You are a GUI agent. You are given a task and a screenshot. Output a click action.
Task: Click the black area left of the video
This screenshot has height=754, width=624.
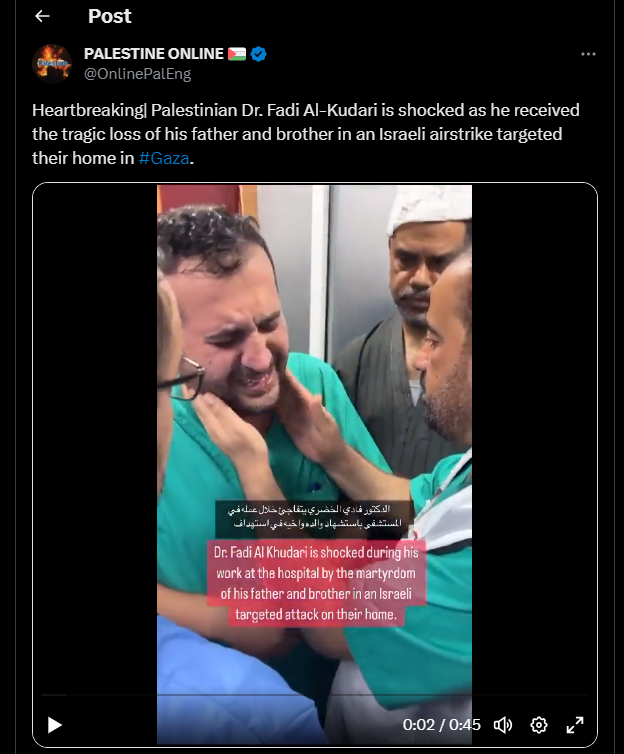(x=95, y=433)
